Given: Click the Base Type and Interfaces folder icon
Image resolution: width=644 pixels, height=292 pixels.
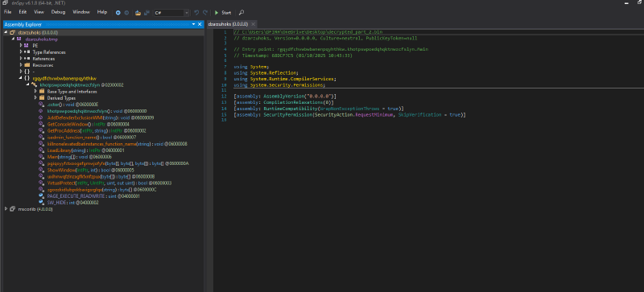Looking at the screenshot, I should pyautogui.click(x=42, y=91).
